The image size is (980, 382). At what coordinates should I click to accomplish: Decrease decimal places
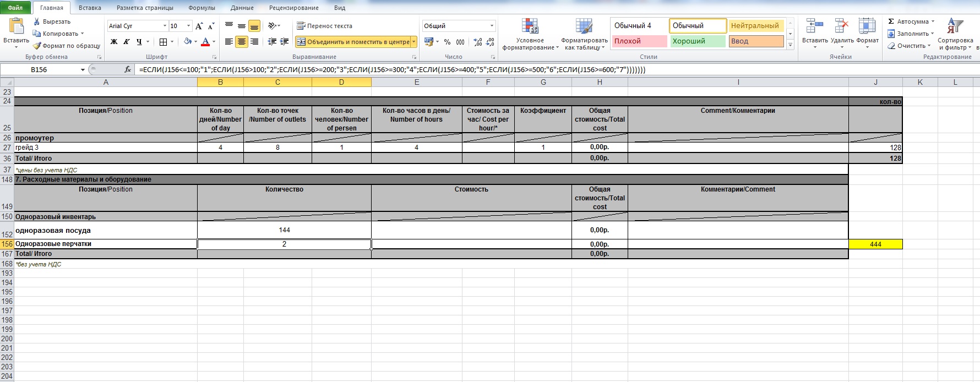click(490, 42)
